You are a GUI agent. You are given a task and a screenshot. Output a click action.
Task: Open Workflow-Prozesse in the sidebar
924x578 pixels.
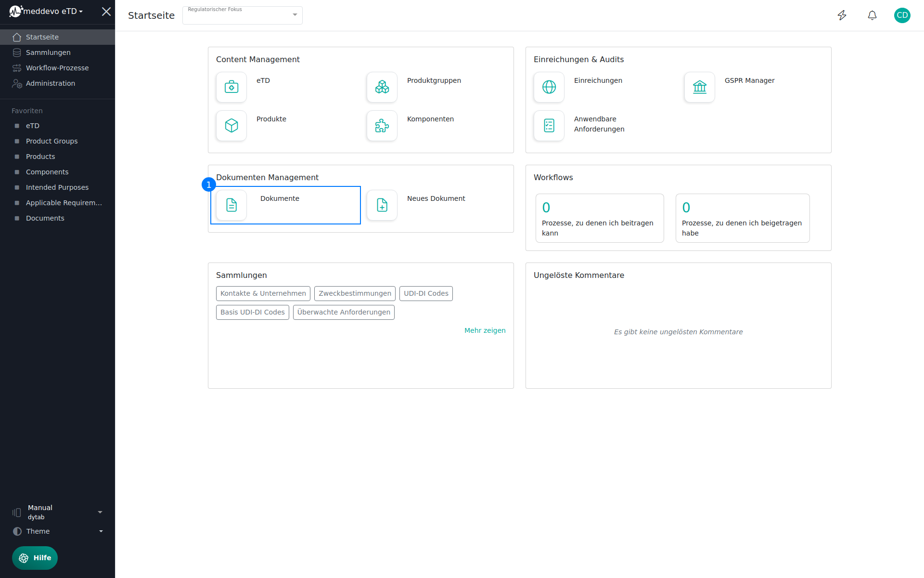58,68
